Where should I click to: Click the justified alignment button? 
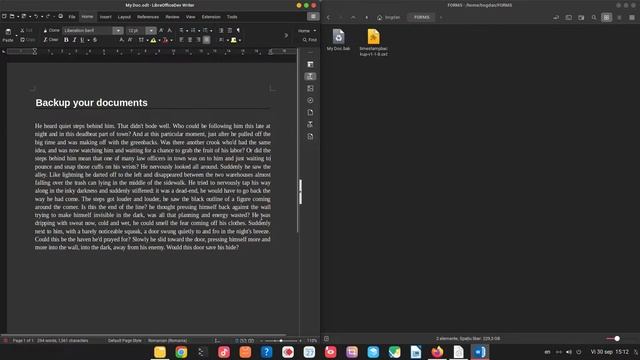click(x=207, y=40)
